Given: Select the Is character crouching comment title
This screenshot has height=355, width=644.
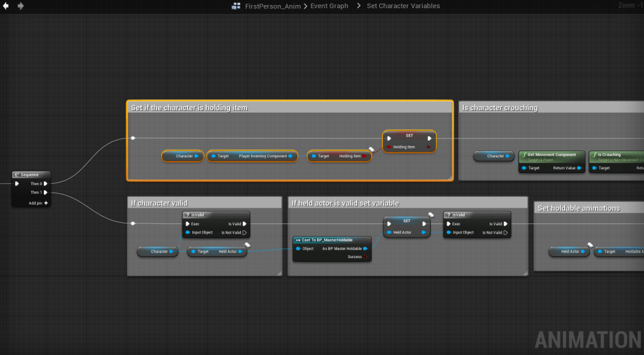Looking at the screenshot, I should point(500,108).
